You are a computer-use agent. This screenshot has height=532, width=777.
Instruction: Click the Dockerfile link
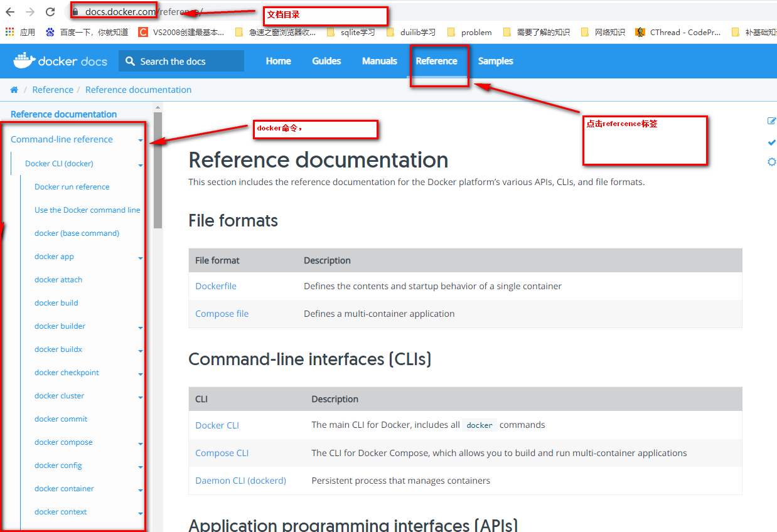click(x=216, y=286)
